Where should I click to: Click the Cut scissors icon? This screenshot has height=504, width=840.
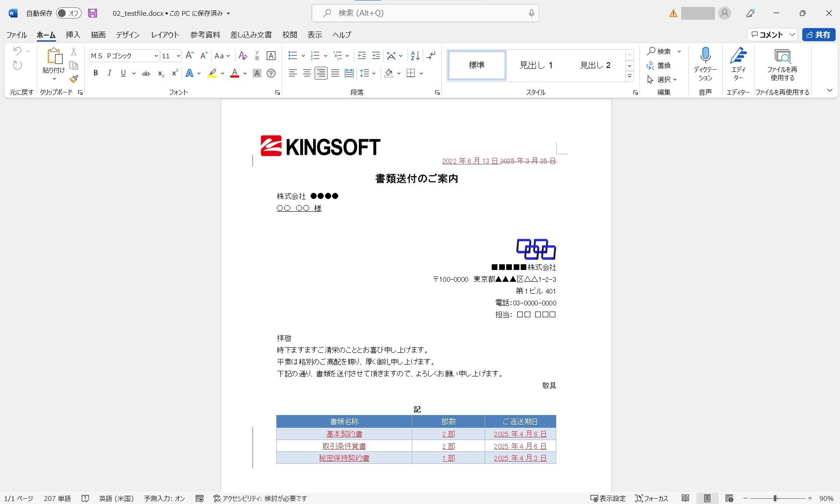[x=74, y=52]
